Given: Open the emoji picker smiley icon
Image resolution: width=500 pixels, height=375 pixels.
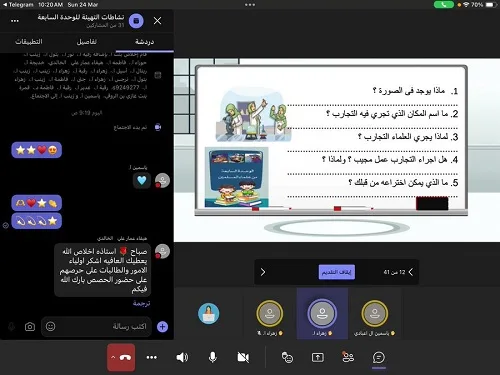Looking at the screenshot, I should coord(51,326).
